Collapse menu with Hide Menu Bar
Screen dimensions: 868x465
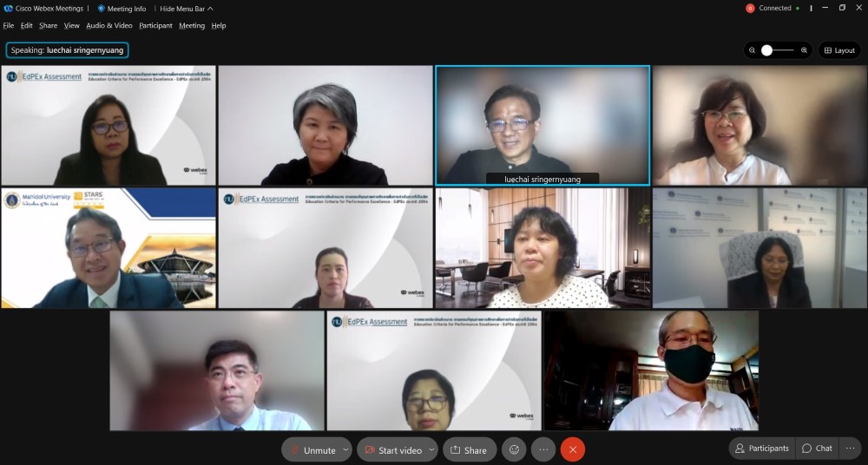[187, 9]
